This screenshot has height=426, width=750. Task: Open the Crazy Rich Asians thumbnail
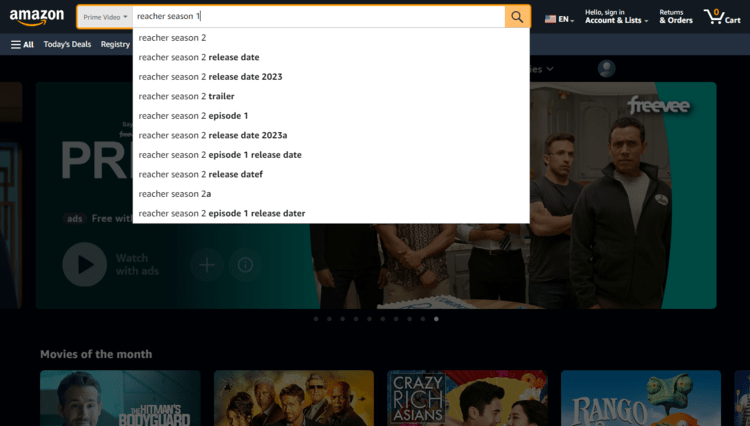pyautogui.click(x=467, y=398)
